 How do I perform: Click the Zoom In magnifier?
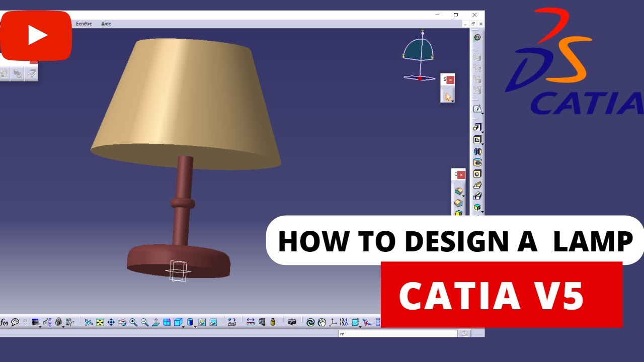[x=133, y=322]
